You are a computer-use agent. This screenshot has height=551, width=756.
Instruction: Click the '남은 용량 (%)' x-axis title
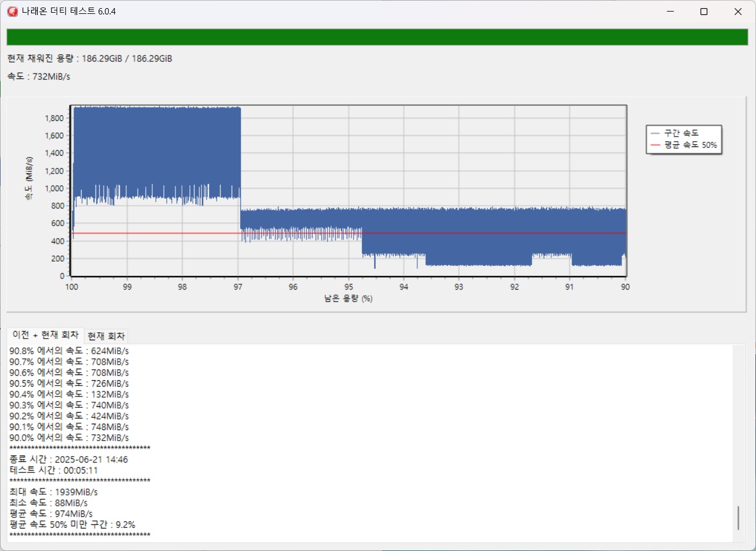coord(348,299)
